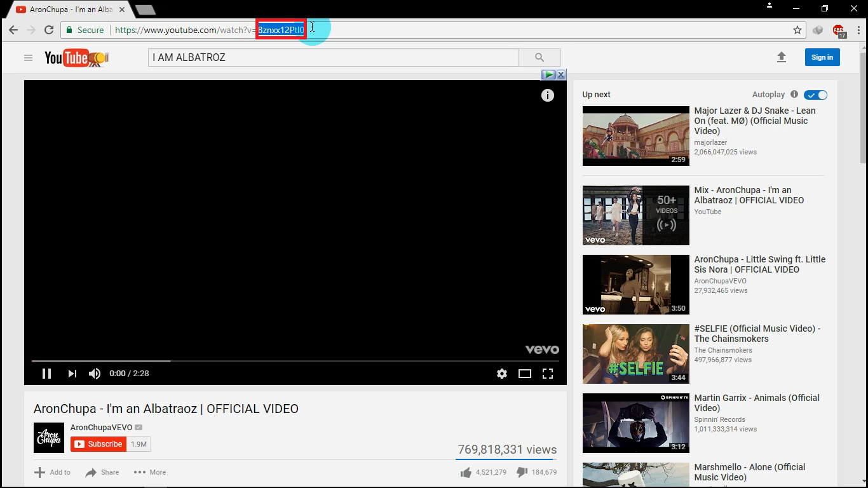Open Mix - AronChupa title link
The height and width of the screenshot is (488, 868).
click(749, 195)
